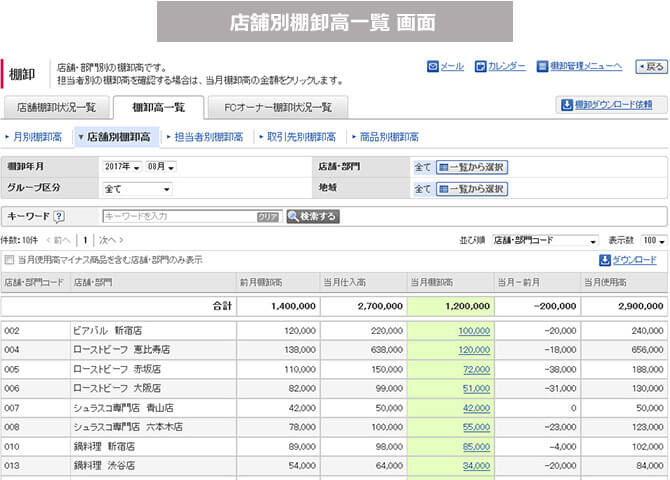670x480 pixels.
Task: Click the 棚卸ダウンロード依頼 download request button
Action: click(x=611, y=105)
